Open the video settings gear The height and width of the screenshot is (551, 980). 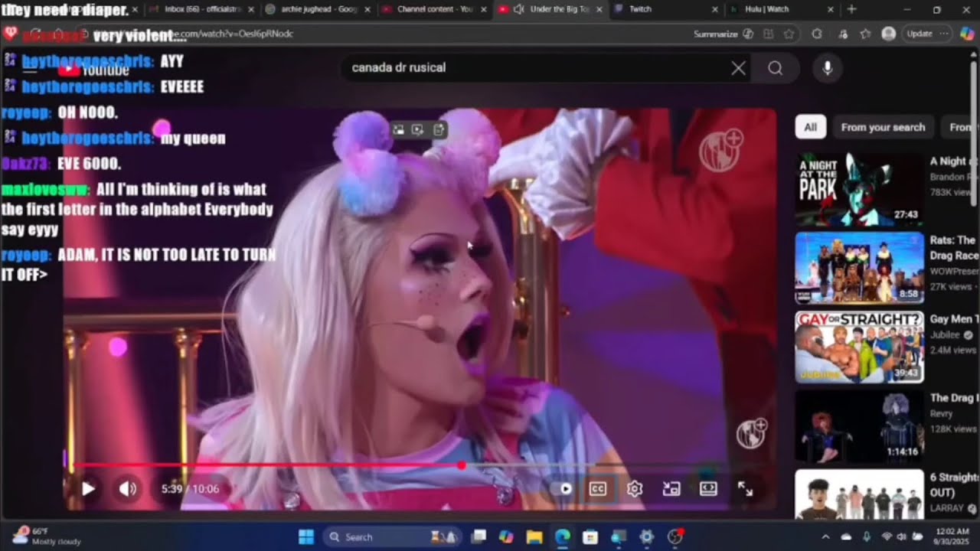click(x=635, y=489)
